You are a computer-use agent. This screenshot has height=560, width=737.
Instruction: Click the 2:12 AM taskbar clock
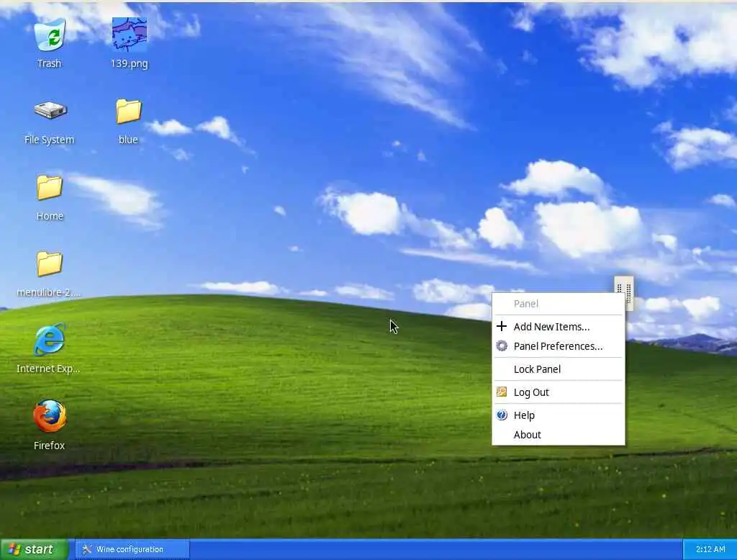[x=710, y=549]
